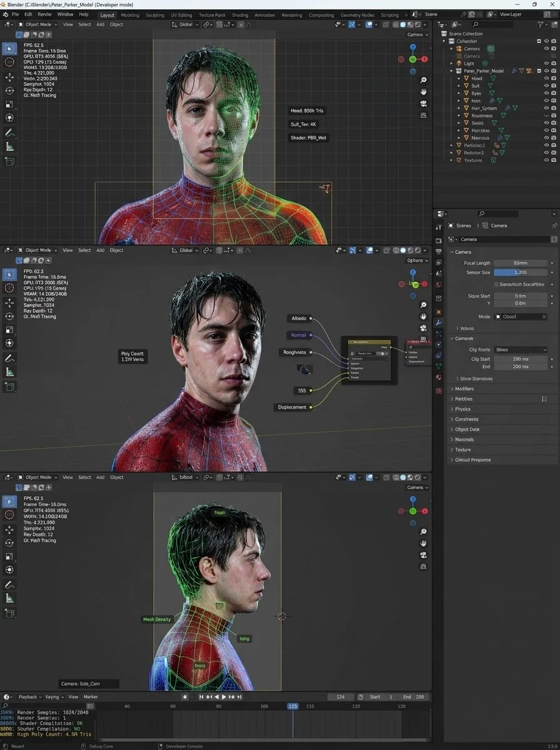Open the Material properties tab

coord(439,377)
